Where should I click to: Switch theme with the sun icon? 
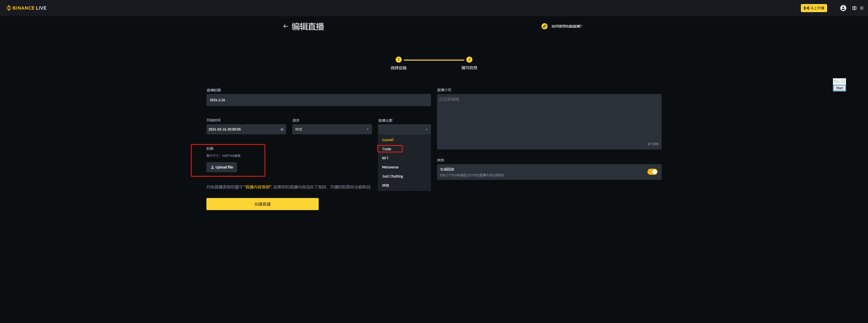[862, 8]
